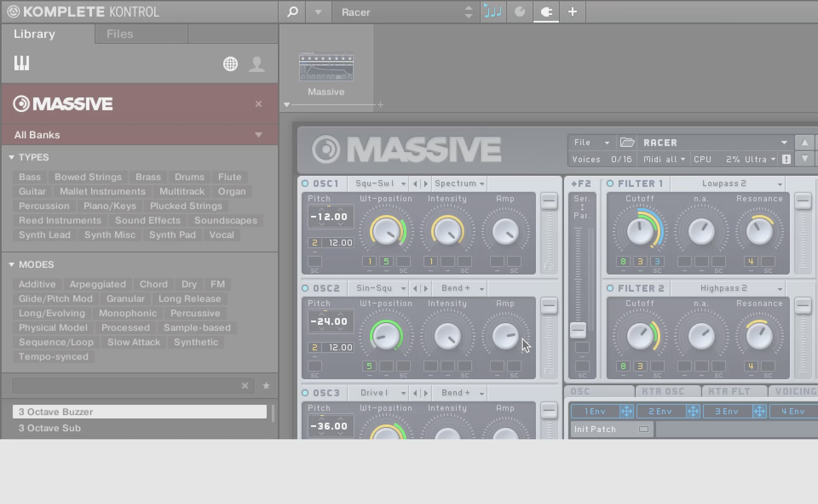
Task: Click the FILTER 1 Cutoff knob
Action: tap(640, 231)
